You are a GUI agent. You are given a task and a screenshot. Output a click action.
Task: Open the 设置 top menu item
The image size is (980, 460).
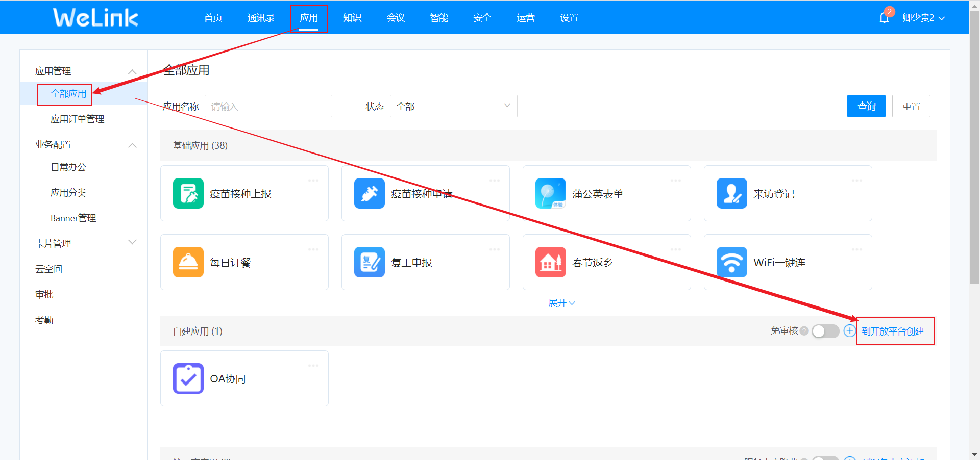[569, 18]
